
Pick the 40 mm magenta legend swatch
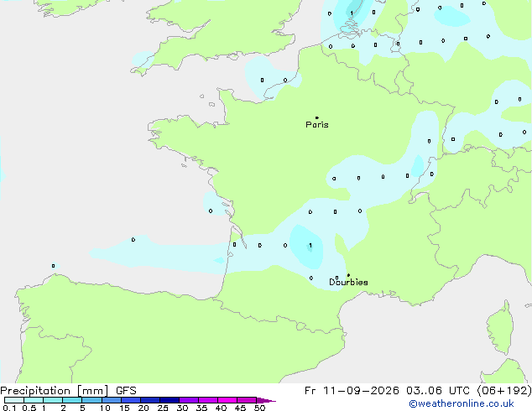(227, 400)
